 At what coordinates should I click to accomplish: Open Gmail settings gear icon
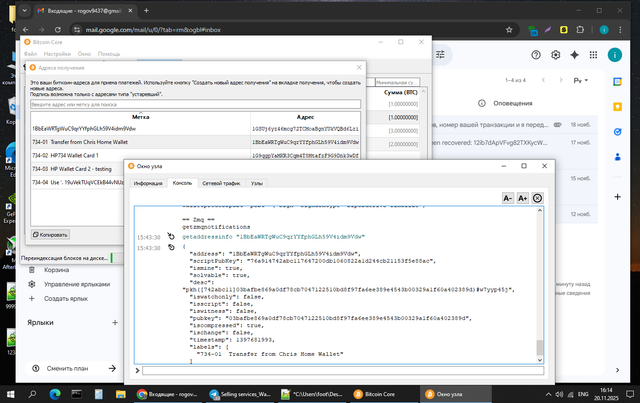pos(556,55)
